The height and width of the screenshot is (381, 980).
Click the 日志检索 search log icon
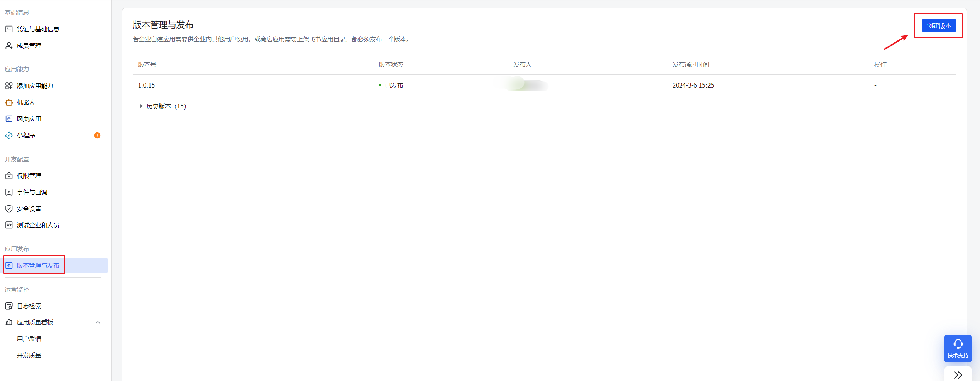9,306
